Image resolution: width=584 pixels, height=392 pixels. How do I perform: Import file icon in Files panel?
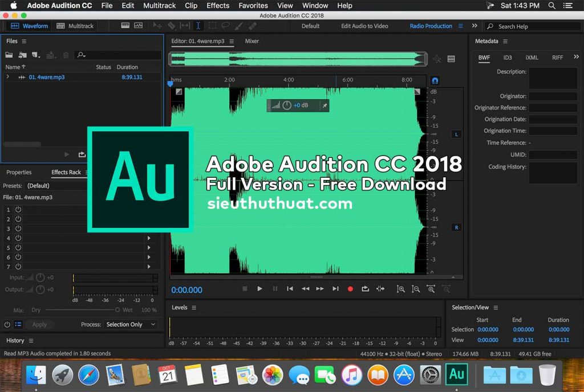point(23,55)
